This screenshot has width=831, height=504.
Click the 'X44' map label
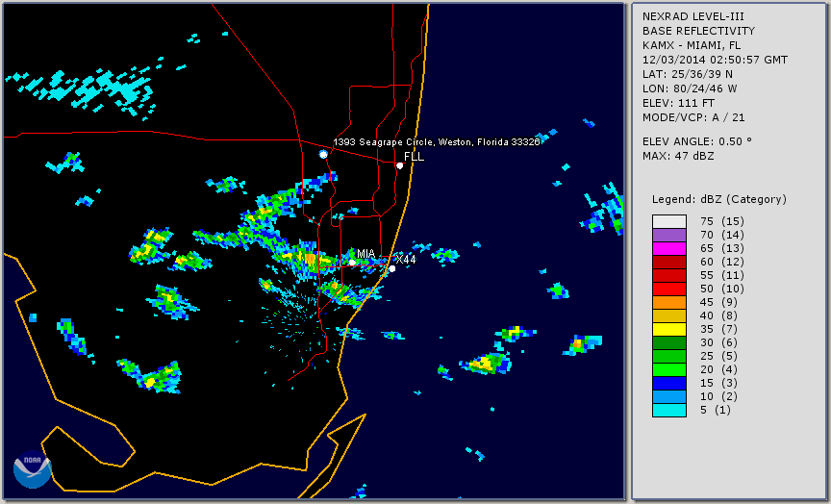pos(406,260)
